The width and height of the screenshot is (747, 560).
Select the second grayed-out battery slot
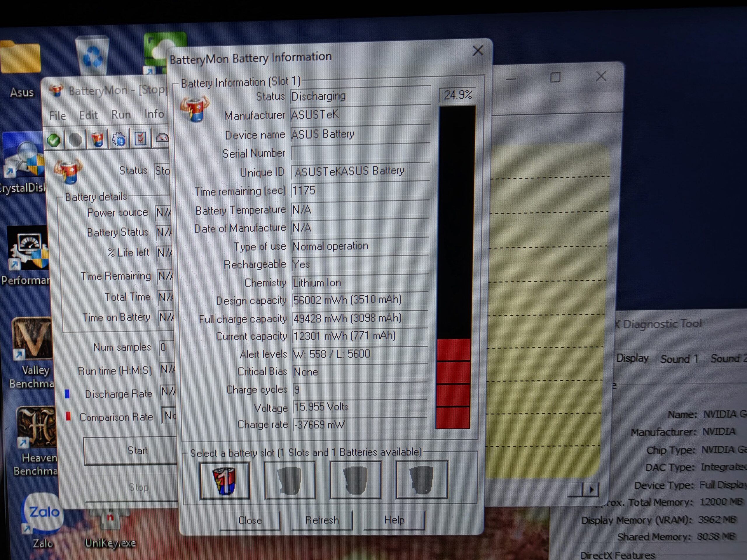tap(290, 480)
